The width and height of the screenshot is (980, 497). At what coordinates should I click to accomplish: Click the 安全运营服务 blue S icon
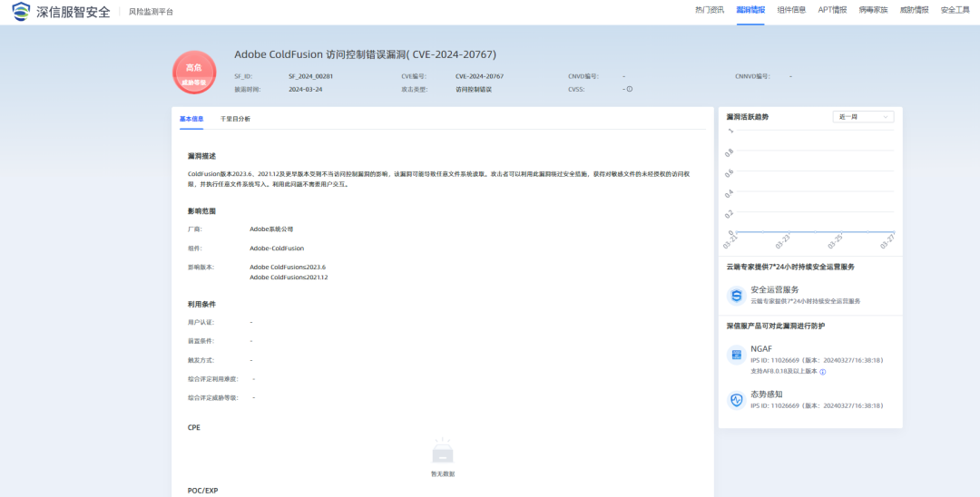click(x=737, y=296)
